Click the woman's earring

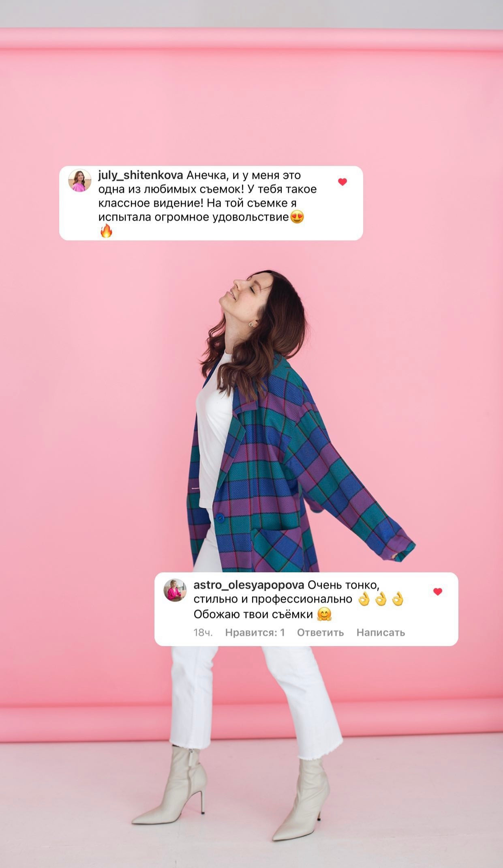pos(251,324)
